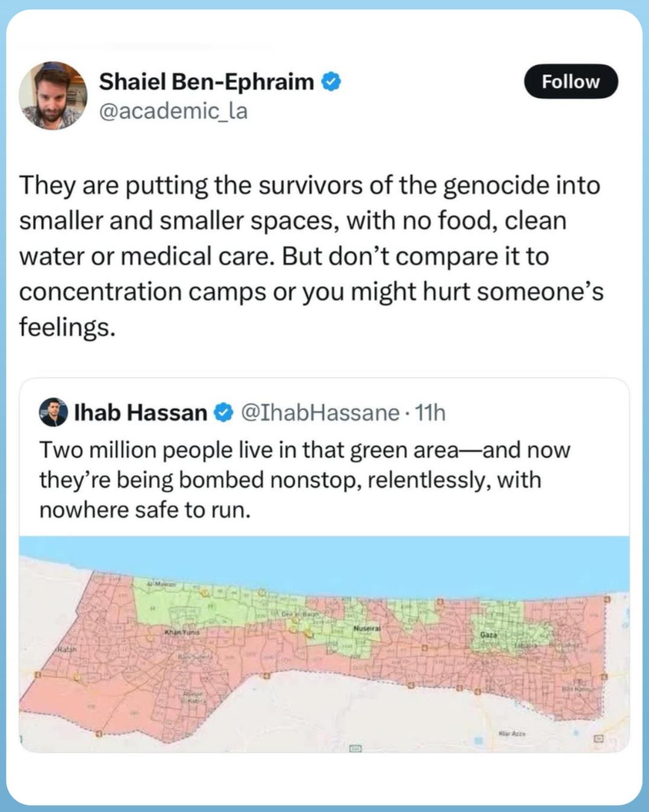Open the quoted tweet text about two million people
This screenshot has width=649, height=812.
pos(304,480)
